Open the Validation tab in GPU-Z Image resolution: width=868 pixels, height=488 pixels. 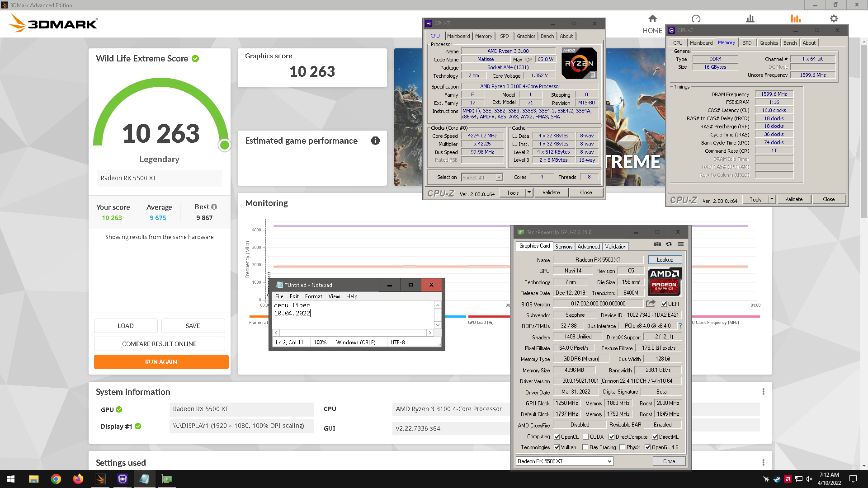coord(616,247)
